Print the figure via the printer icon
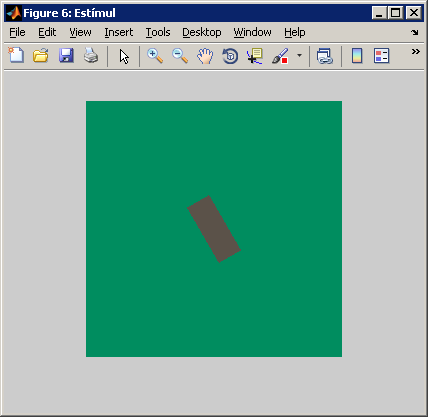Screen dimensions: 428x417 pos(91,55)
